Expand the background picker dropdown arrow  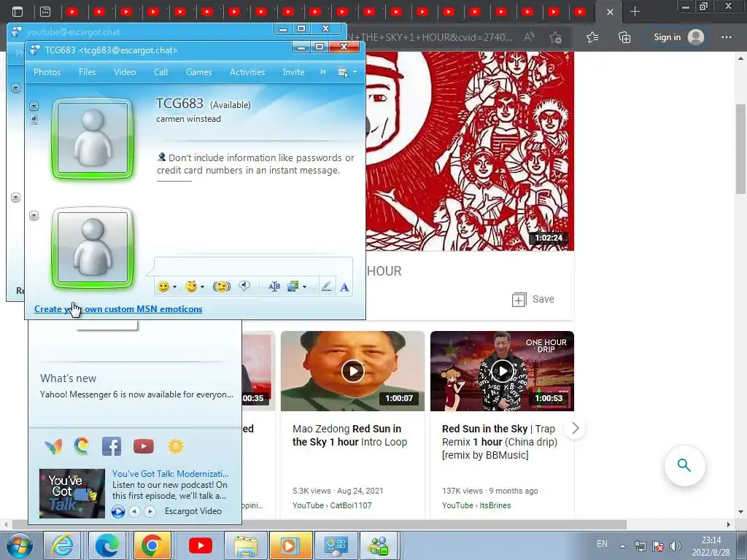coord(304,287)
